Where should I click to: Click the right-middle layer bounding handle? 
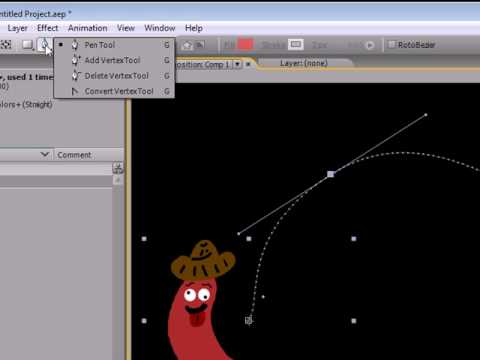click(x=354, y=321)
